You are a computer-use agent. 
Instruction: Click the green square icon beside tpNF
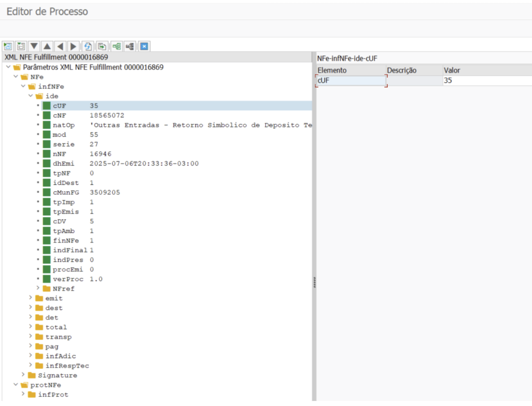(47, 173)
